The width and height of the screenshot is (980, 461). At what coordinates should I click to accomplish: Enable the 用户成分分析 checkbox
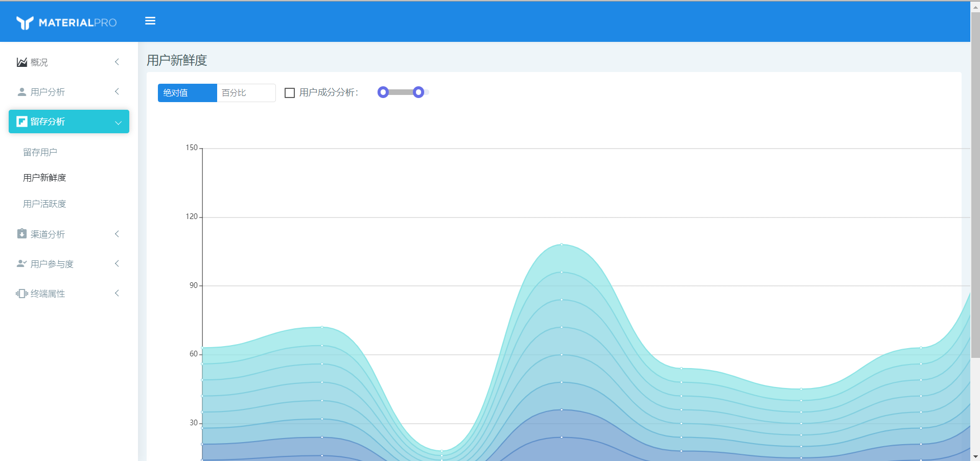tap(290, 93)
